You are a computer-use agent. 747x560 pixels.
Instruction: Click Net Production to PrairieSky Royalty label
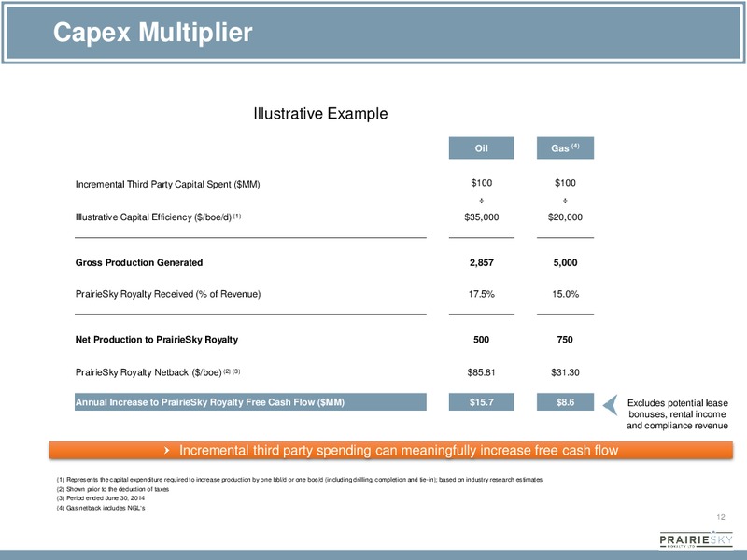click(157, 340)
